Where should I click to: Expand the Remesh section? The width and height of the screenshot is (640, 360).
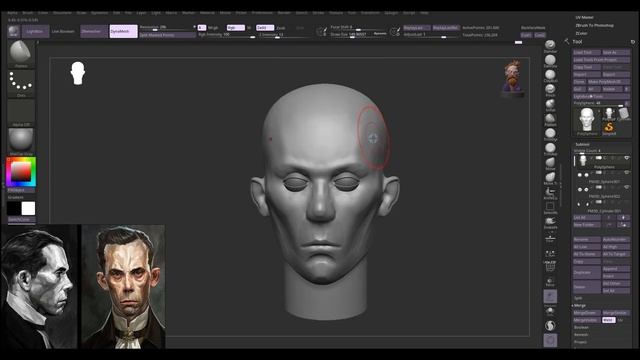point(581,335)
